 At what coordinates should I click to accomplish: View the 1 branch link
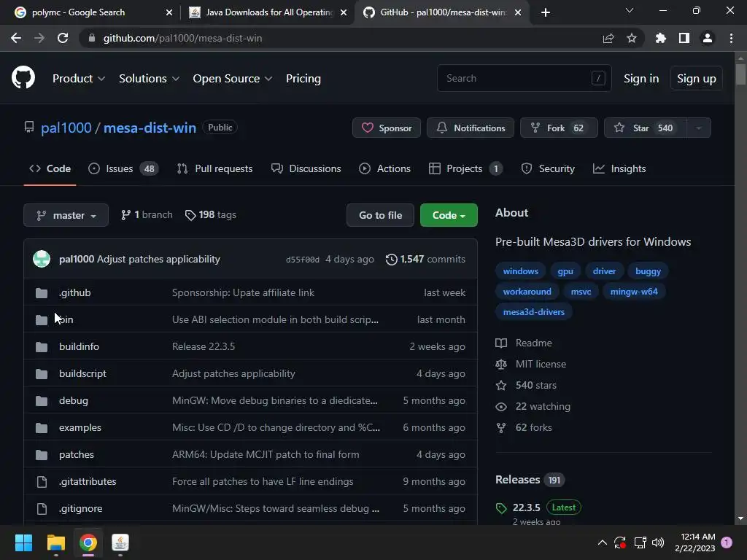click(147, 215)
